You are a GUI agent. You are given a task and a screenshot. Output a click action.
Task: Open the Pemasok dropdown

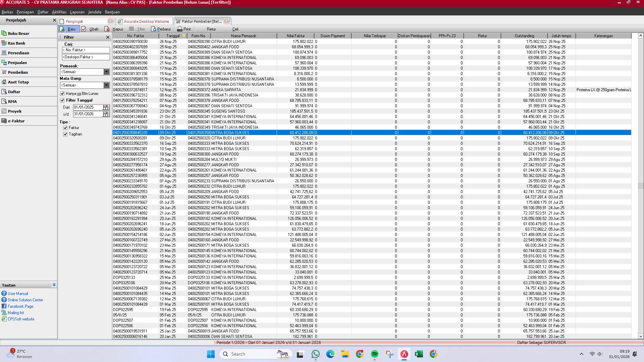(x=107, y=72)
